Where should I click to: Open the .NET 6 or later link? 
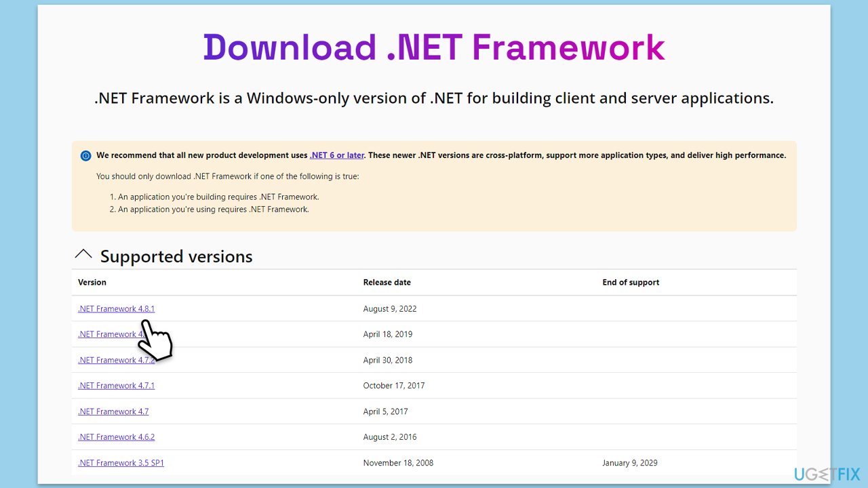point(337,155)
